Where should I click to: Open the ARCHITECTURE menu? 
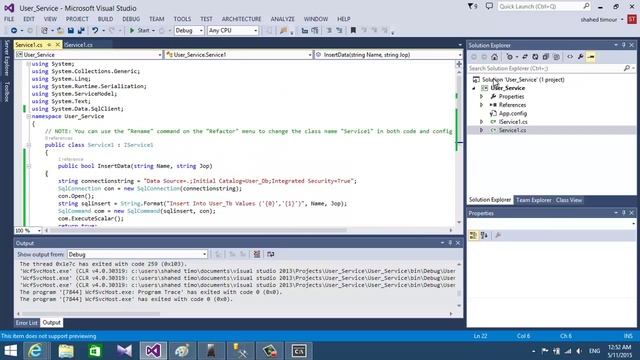click(x=242, y=19)
